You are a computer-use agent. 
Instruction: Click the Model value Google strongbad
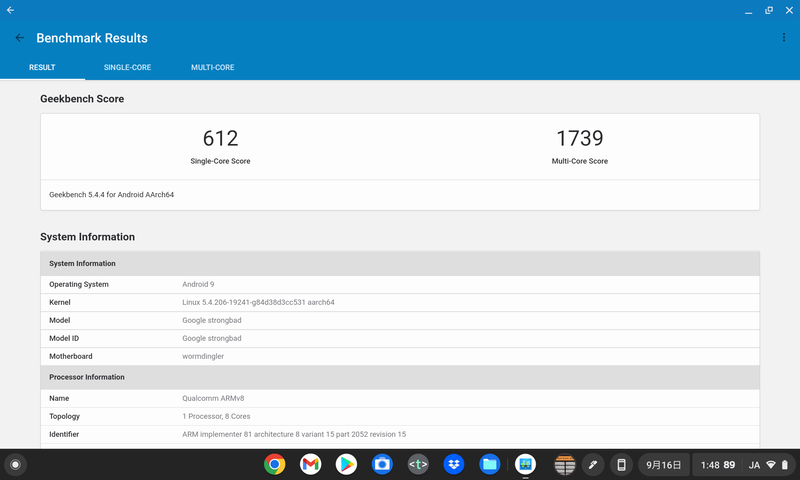(x=212, y=320)
